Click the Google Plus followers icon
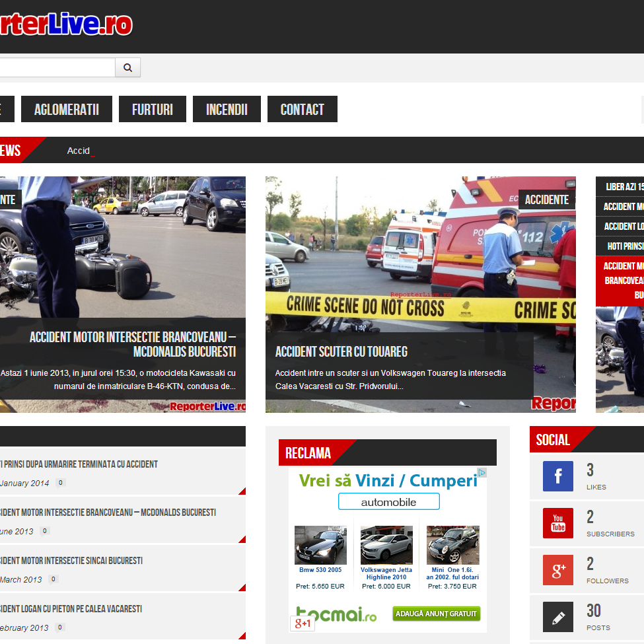Screen dimensions: 644x644 tap(557, 570)
